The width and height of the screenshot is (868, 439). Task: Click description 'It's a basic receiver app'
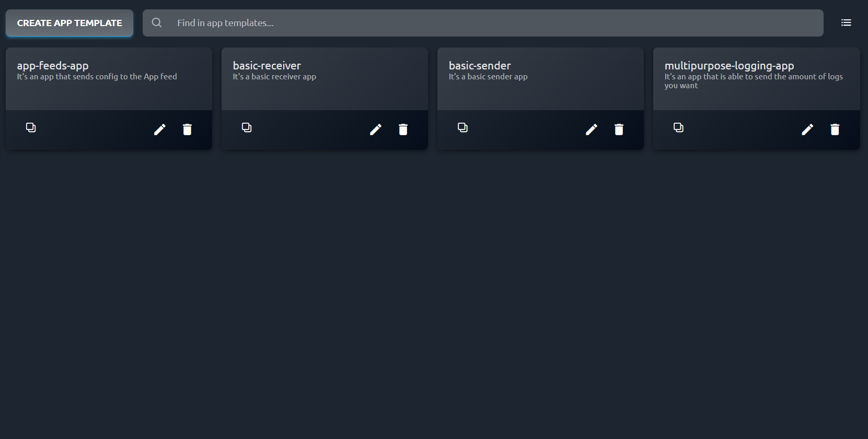(x=274, y=77)
